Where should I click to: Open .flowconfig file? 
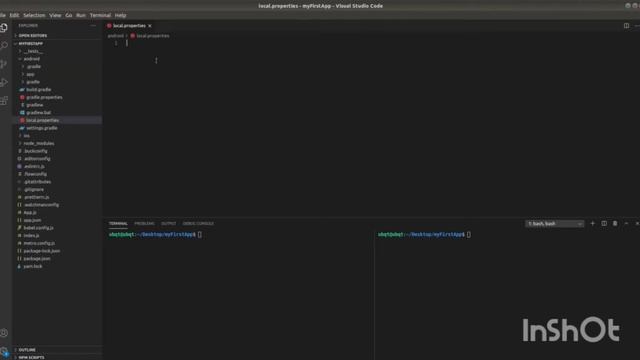[x=35, y=174]
